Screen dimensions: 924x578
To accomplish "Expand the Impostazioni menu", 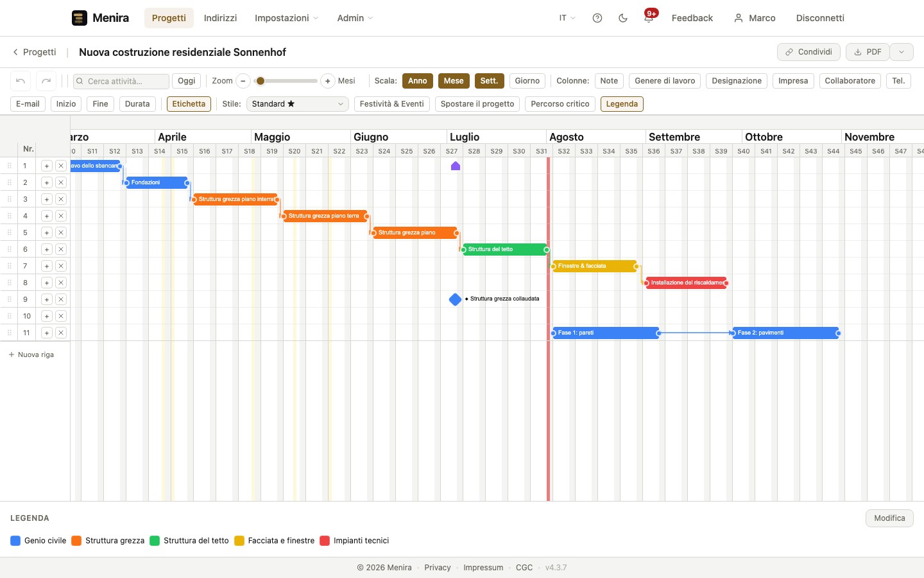I will click(x=286, y=18).
